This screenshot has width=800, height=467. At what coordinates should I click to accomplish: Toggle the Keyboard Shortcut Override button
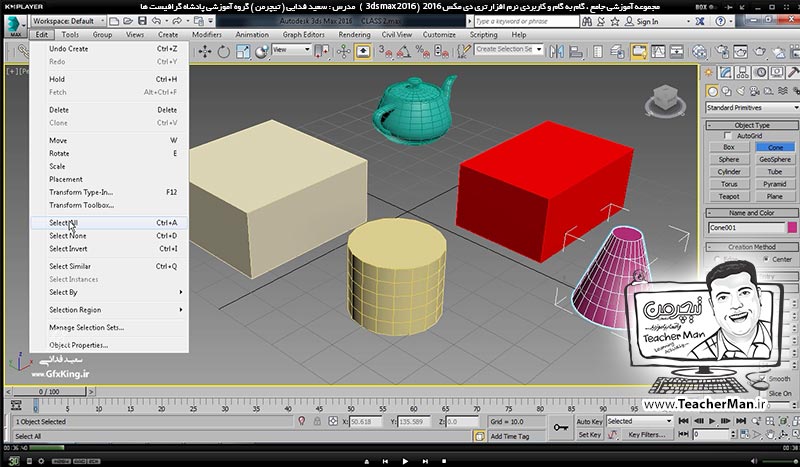click(x=363, y=52)
